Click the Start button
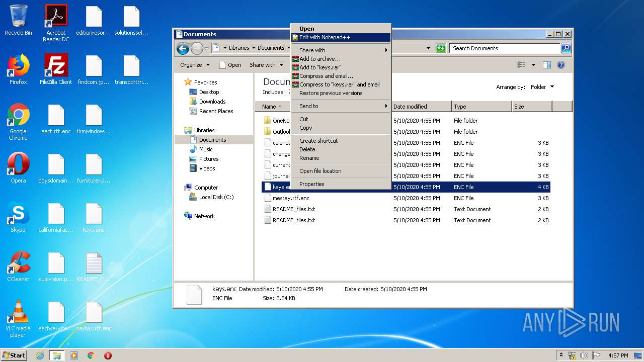The height and width of the screenshot is (362, 644). pos(14,355)
